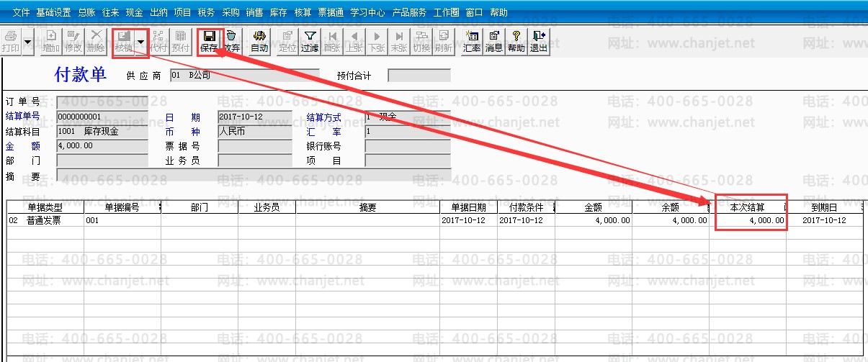Open the 帮助 menu in menu bar
This screenshot has width=868, height=362.
click(498, 12)
